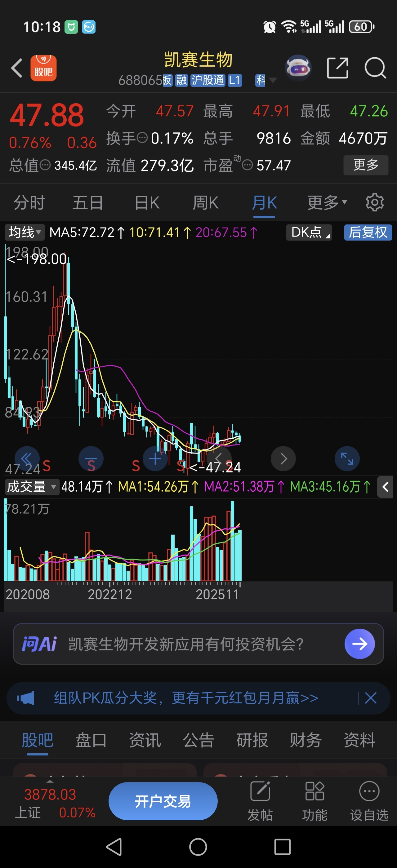This screenshot has height=868, width=397.
Task: Submit the 问AI question arrow button
Action: click(x=359, y=644)
